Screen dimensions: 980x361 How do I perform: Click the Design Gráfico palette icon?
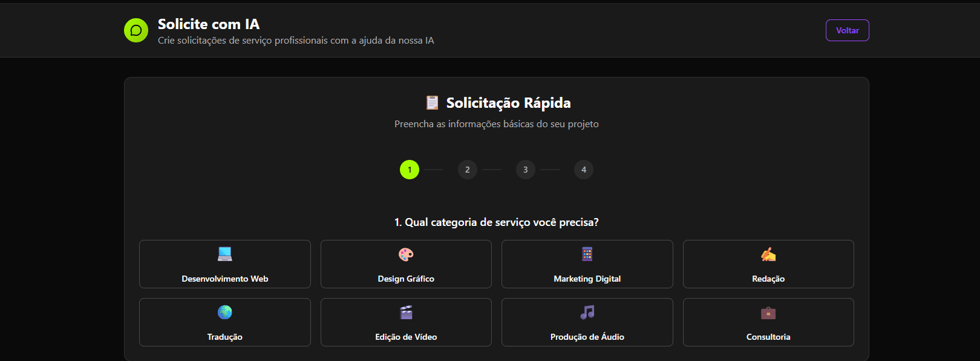(405, 254)
